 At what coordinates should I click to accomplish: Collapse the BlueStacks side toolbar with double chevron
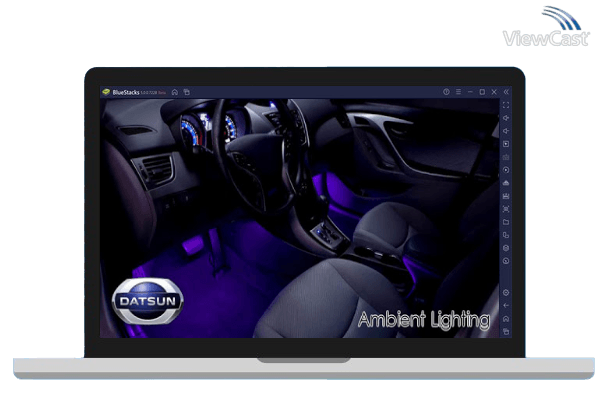point(506,92)
